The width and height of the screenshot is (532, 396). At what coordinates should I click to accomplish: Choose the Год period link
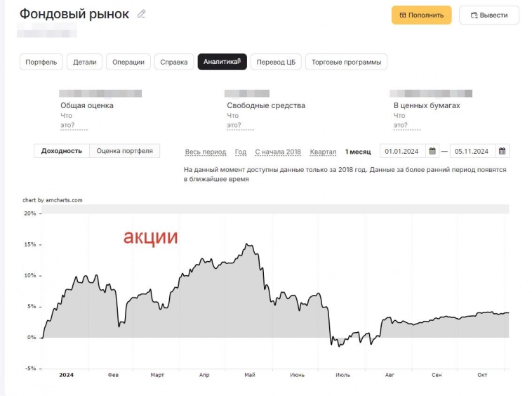[241, 152]
